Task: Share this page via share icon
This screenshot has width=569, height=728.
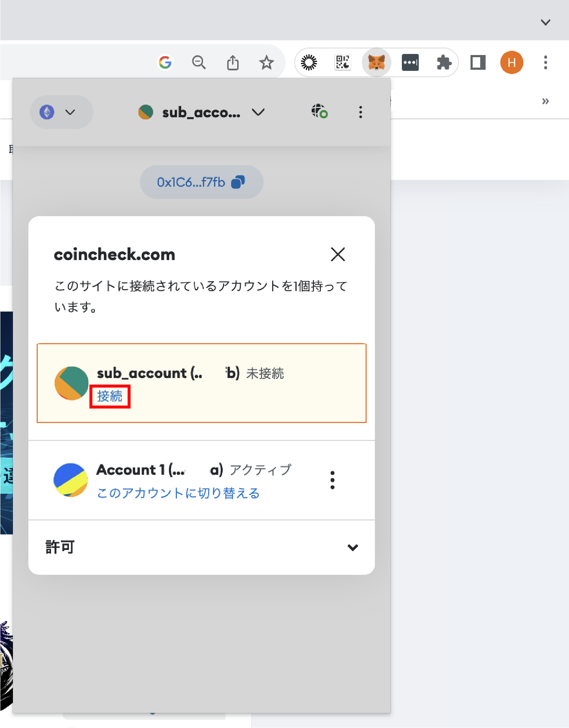Action: (x=233, y=63)
